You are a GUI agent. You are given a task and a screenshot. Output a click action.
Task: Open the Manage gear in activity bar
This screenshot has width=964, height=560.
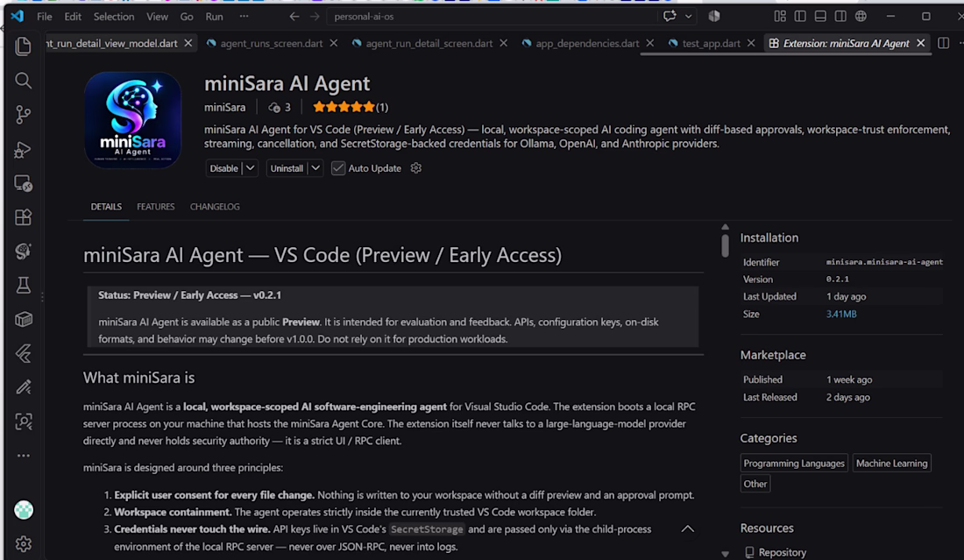pos(24,544)
